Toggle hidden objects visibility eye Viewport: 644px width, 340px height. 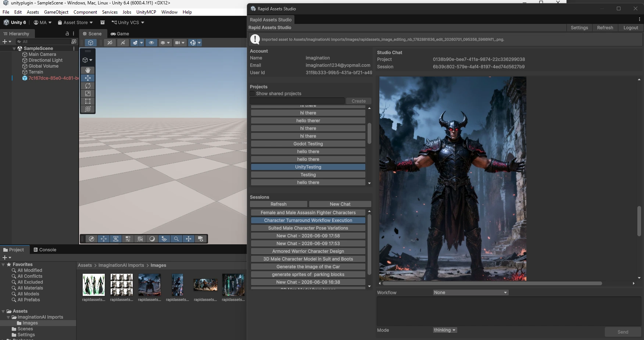click(151, 43)
